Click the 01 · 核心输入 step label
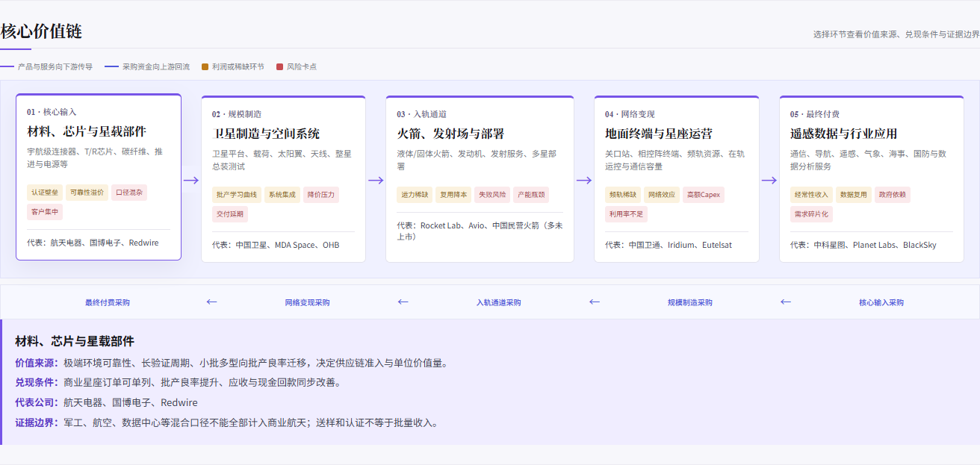Screen dimensions: 980x465 [52, 112]
